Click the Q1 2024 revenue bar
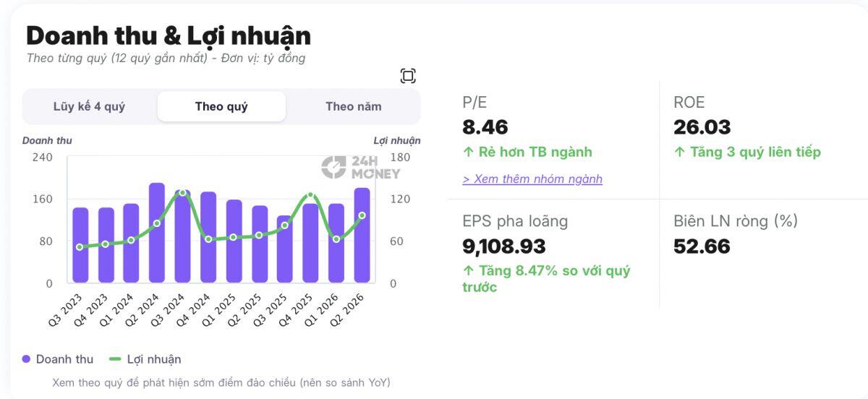The height and width of the screenshot is (399, 868). [131, 243]
